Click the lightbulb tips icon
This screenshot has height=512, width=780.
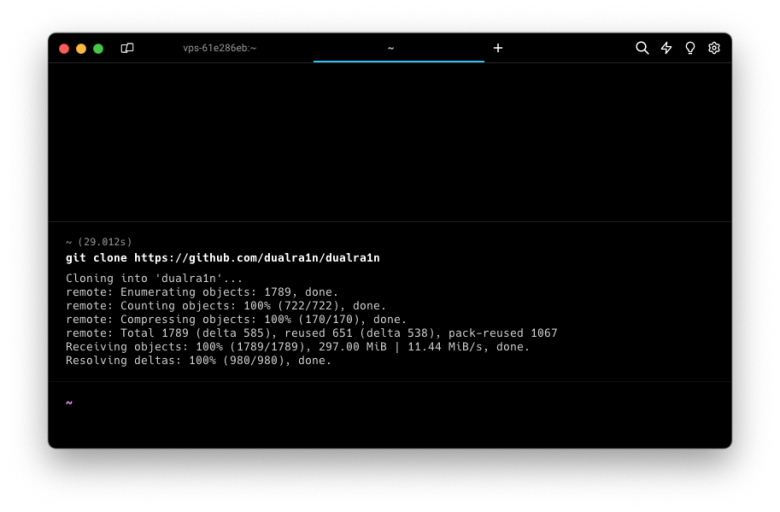click(x=690, y=48)
